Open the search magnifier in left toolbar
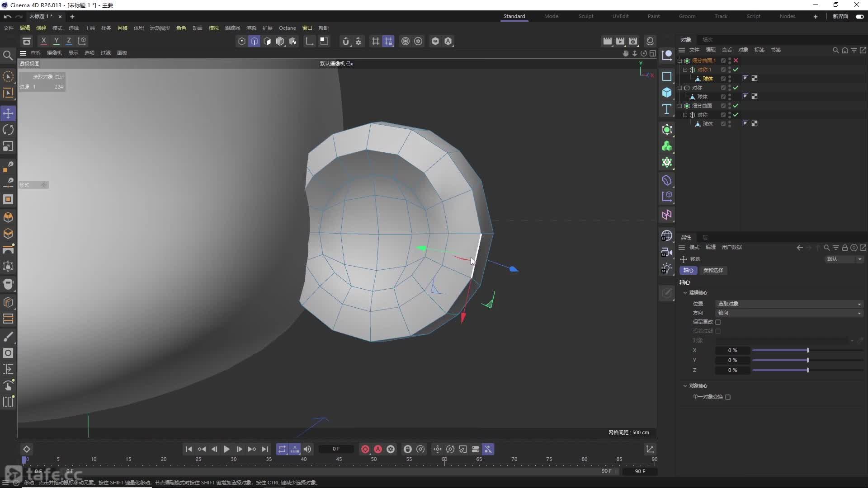Screen dimensions: 868x488 pyautogui.click(x=8, y=56)
